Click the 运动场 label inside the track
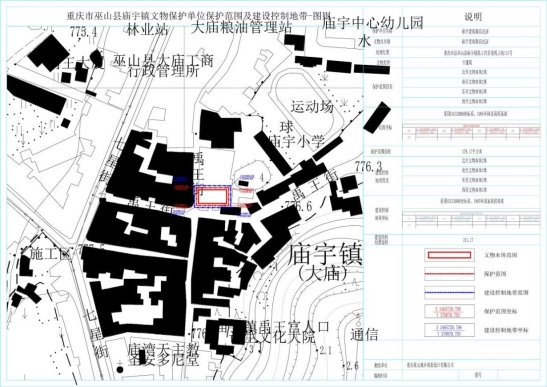 [x=313, y=106]
